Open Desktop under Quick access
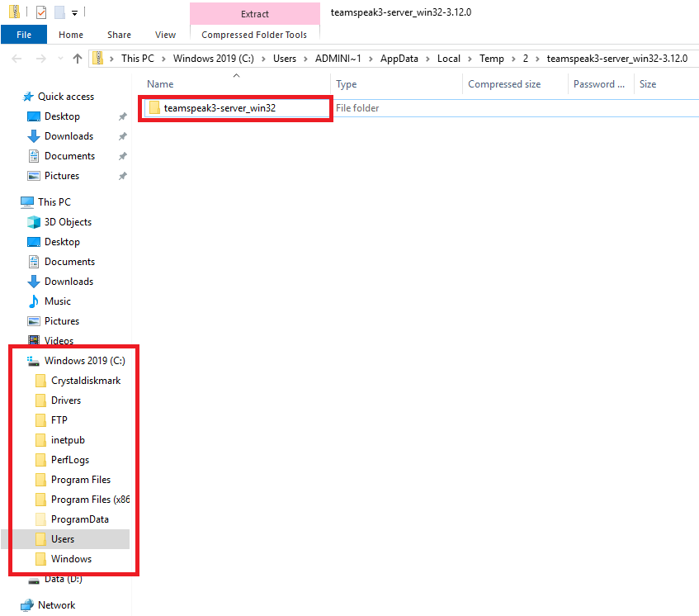The image size is (699, 616). tap(62, 116)
